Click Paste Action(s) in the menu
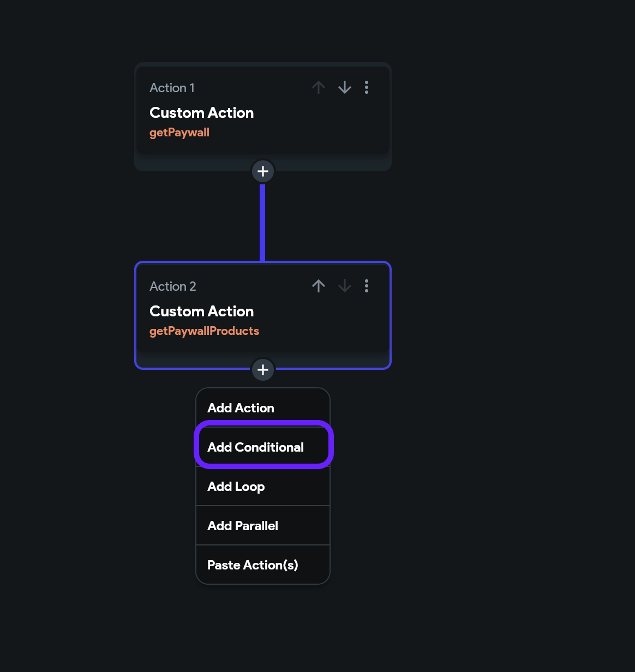Viewport: 635px width, 672px height. [x=253, y=565]
